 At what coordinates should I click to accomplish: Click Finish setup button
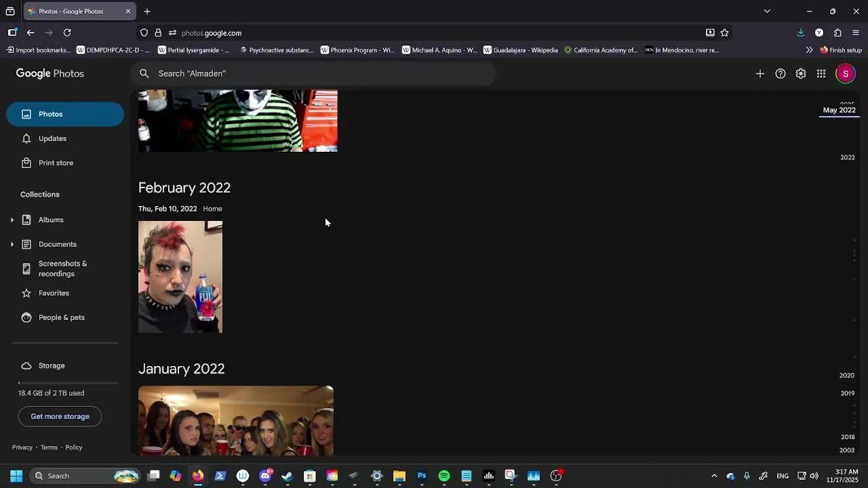pyautogui.click(x=841, y=50)
